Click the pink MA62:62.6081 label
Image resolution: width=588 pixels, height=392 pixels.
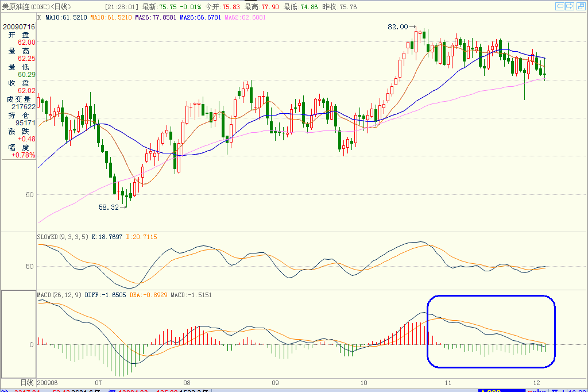[x=245, y=17]
